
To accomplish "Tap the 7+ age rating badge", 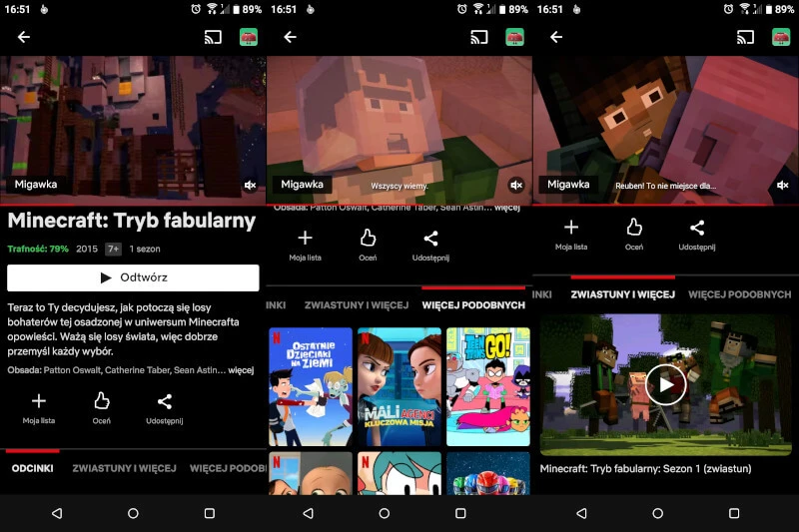I will pos(113,249).
